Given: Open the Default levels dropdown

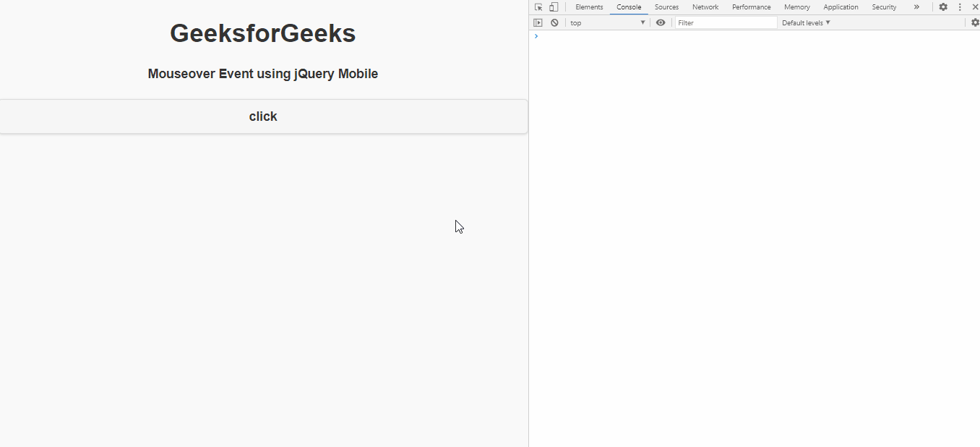Looking at the screenshot, I should (805, 22).
